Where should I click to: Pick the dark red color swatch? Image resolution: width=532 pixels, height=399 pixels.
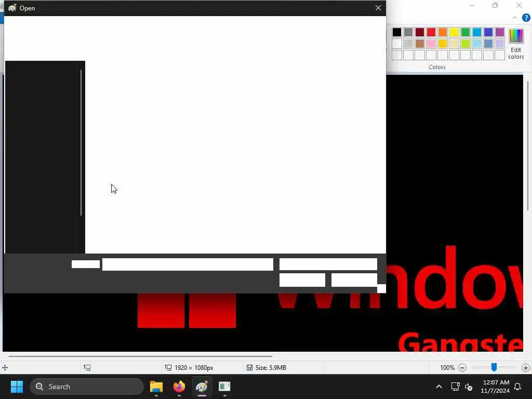coord(420,32)
